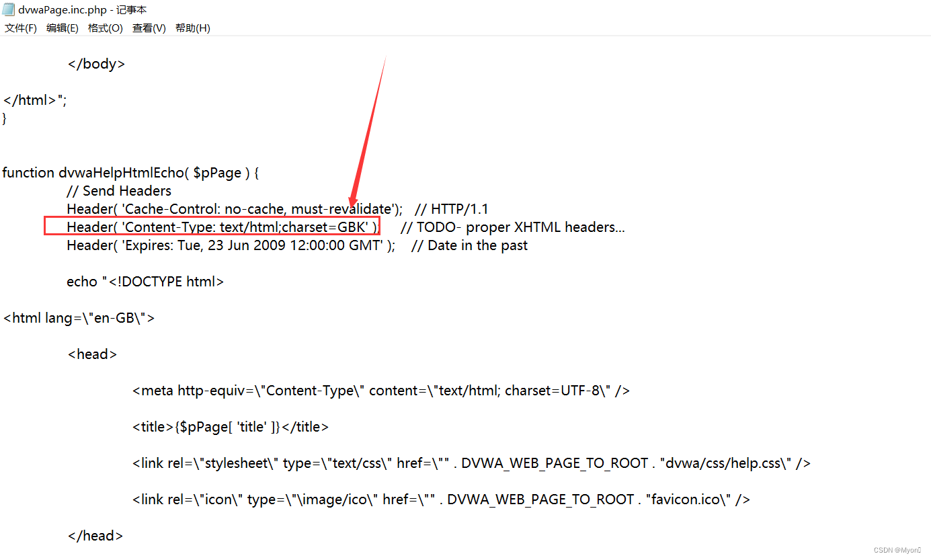The width and height of the screenshot is (931, 560).
Task: Click the html lang en-GB tag line
Action: [79, 317]
